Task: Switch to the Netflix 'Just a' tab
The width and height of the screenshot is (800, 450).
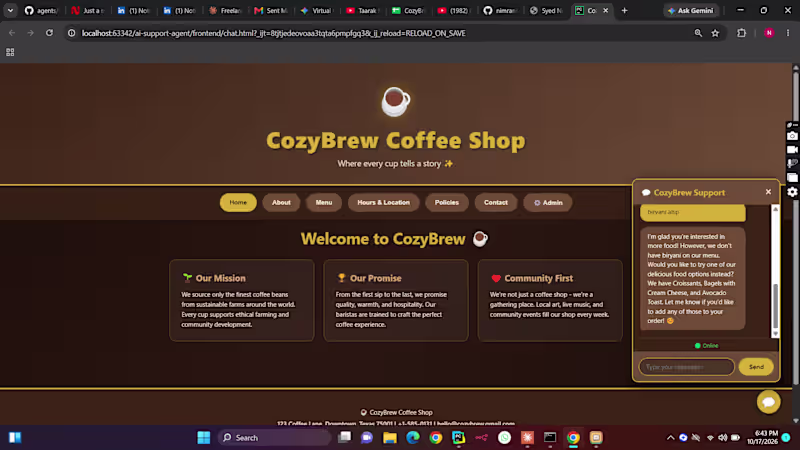Action: point(88,10)
